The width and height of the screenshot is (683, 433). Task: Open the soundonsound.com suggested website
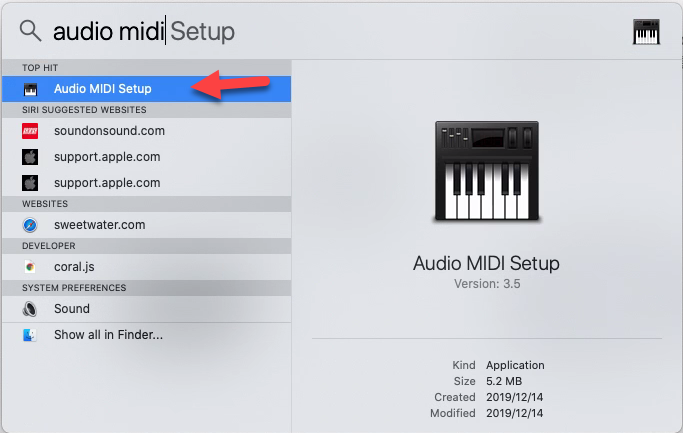tap(109, 131)
